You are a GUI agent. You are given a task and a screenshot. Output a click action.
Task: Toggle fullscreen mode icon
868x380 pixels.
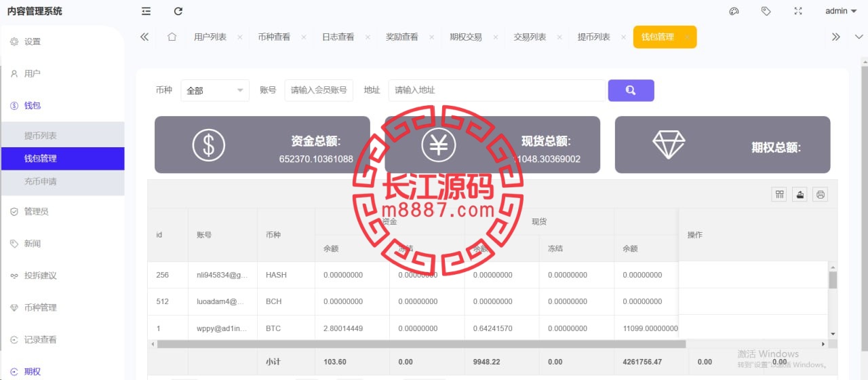[798, 11]
